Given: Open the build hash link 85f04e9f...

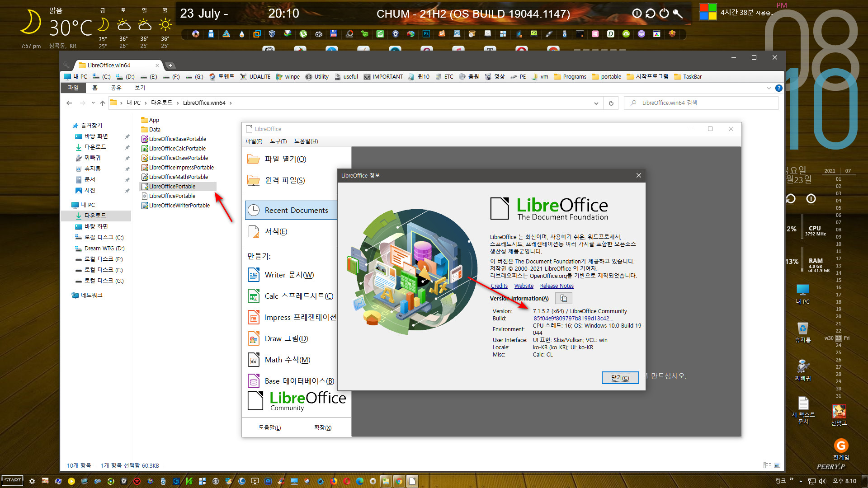Looking at the screenshot, I should tap(573, 318).
